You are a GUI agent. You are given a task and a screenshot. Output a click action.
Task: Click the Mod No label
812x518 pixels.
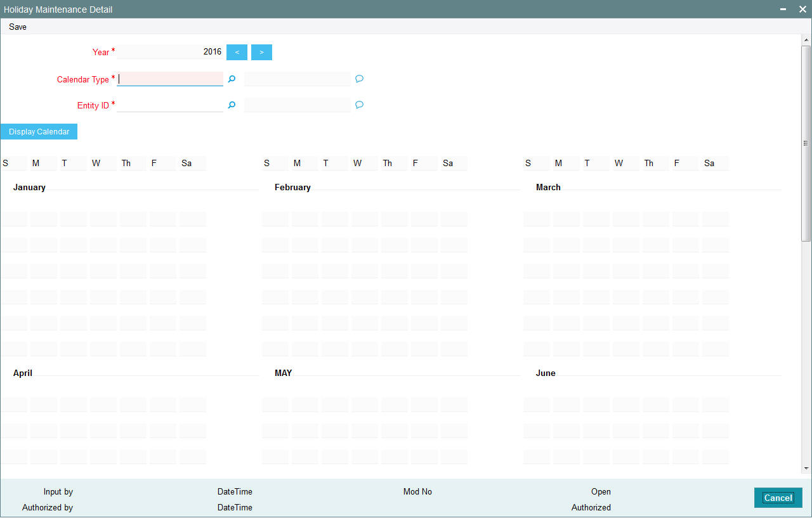coord(417,492)
